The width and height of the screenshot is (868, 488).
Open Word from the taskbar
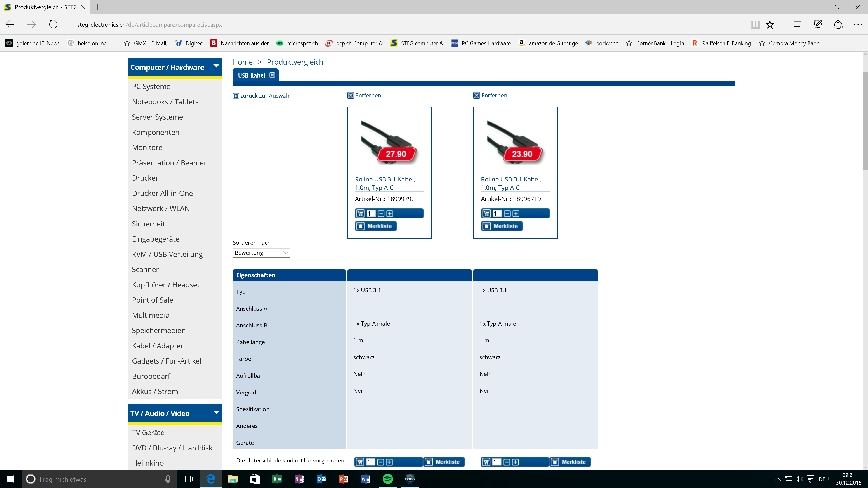(366, 479)
